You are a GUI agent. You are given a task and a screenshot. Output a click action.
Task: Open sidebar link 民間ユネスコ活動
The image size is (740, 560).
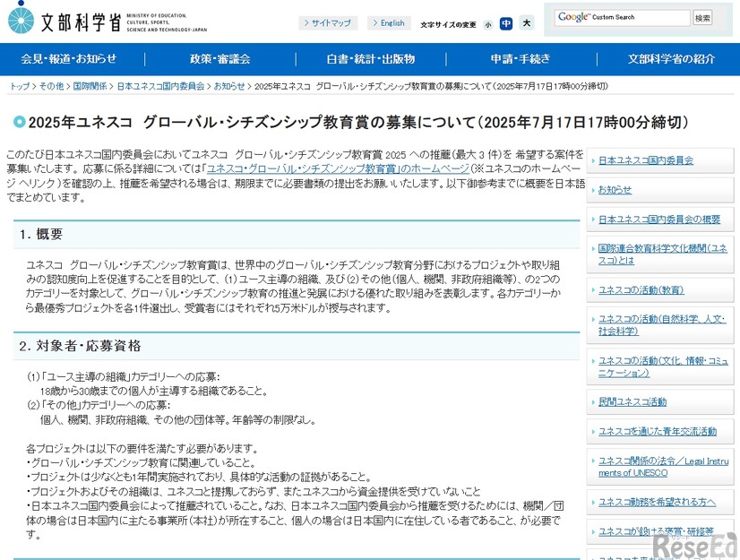632,401
